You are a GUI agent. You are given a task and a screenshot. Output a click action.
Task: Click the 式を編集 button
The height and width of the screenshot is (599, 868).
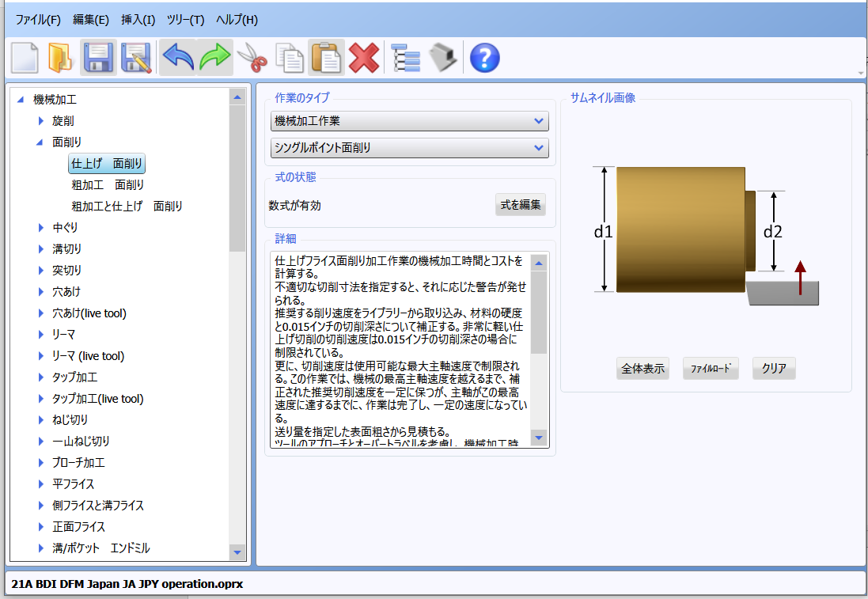[521, 205]
